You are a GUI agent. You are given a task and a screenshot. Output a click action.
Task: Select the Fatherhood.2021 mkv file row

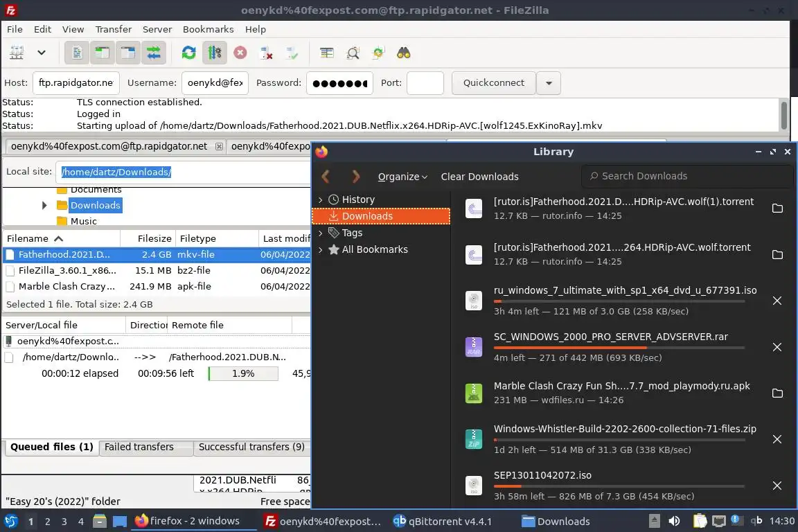pos(157,254)
